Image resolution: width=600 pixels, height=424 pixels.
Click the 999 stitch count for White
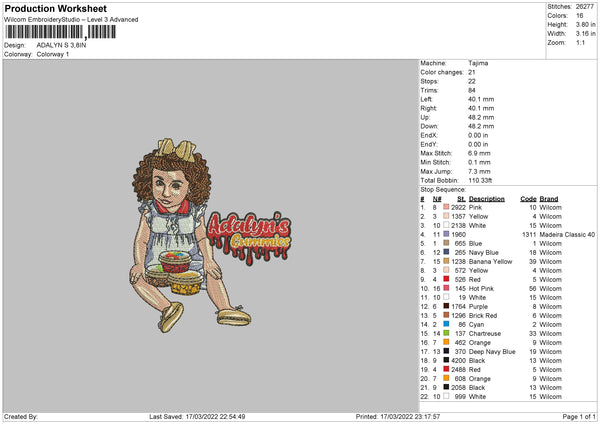(x=460, y=396)
